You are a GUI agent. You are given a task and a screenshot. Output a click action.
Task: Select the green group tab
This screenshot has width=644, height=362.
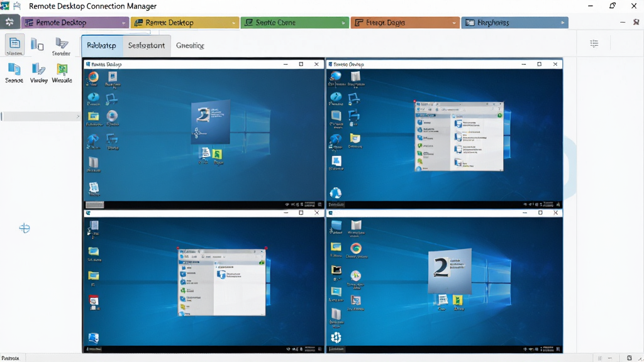[x=294, y=23]
